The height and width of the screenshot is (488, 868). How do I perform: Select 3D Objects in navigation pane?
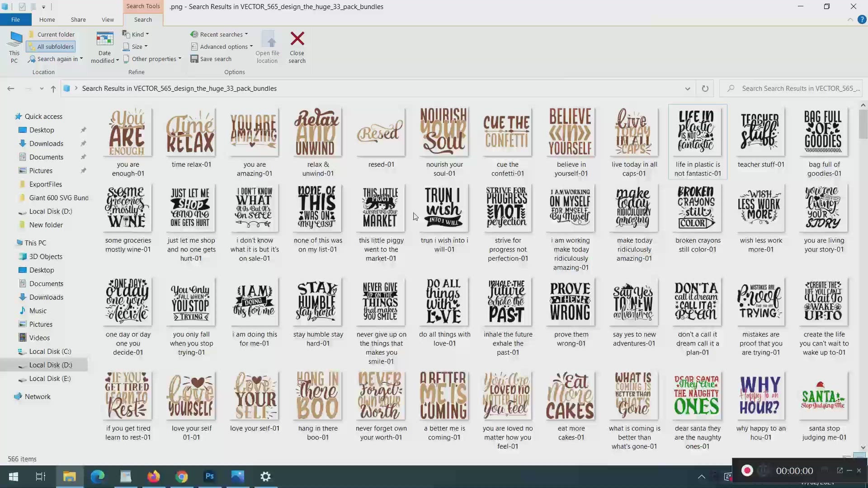pyautogui.click(x=46, y=256)
